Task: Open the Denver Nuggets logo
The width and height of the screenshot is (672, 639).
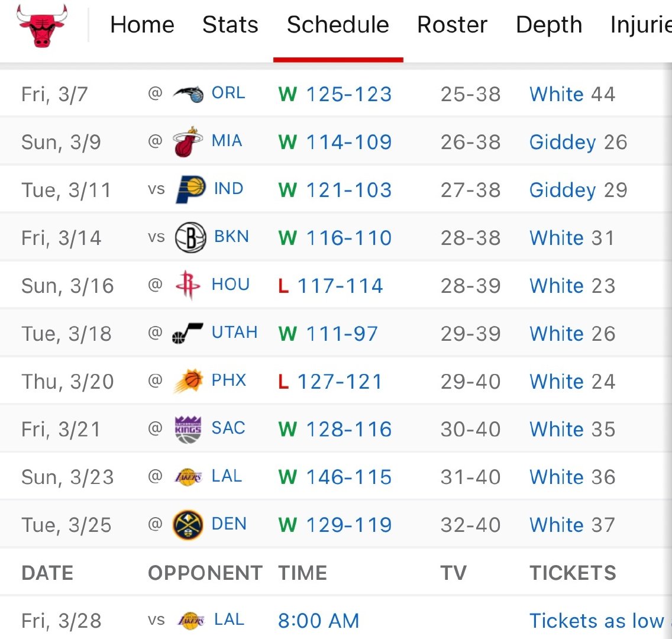Action: point(188,525)
